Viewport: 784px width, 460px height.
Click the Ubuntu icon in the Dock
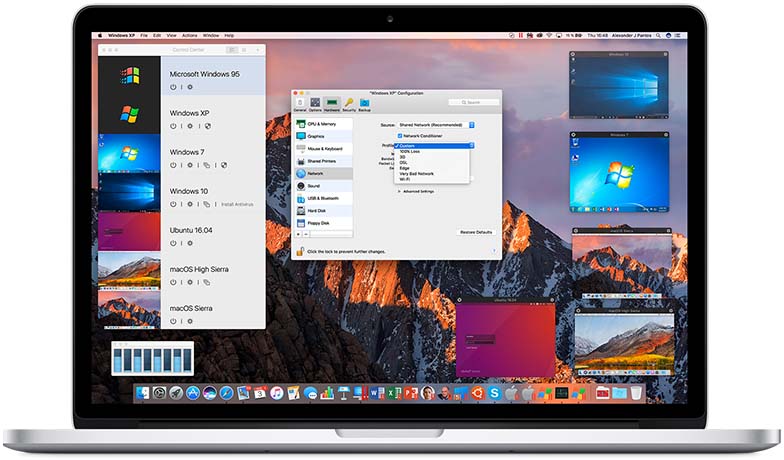(478, 393)
